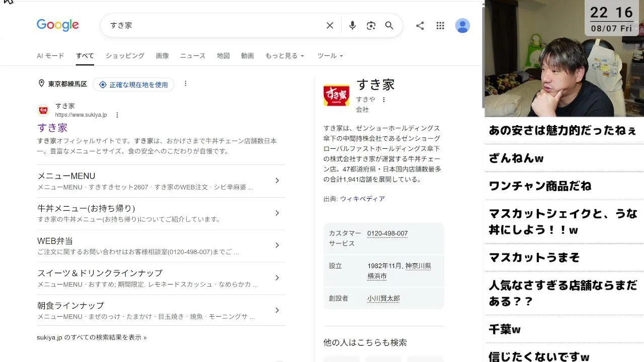
Task: Click the https://www.sukiya.jp URL text
Action: tap(81, 115)
